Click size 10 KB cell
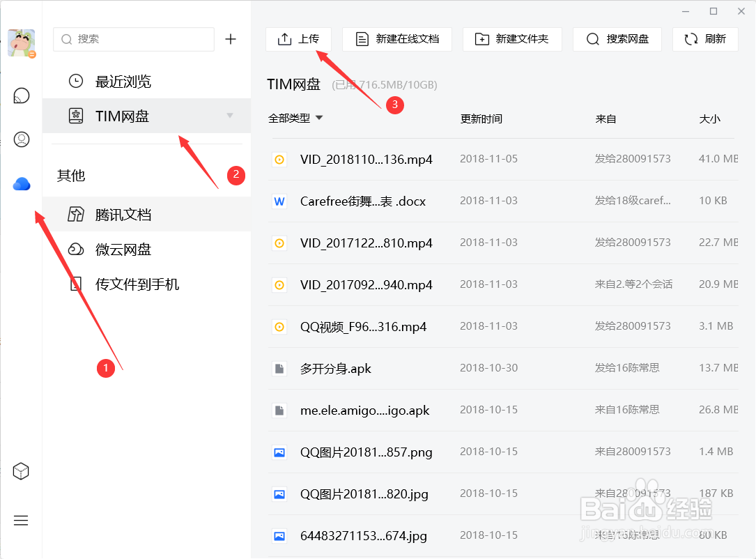The height and width of the screenshot is (559, 756). tap(713, 201)
